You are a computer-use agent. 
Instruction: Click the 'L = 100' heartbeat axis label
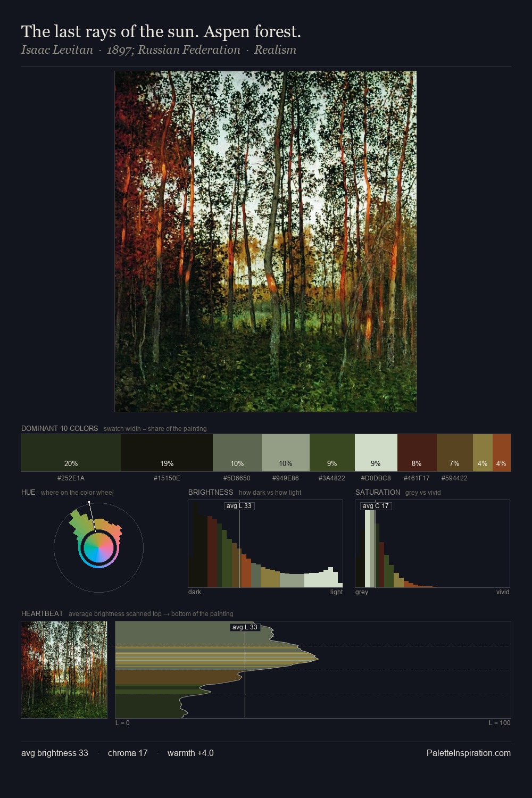pyautogui.click(x=500, y=723)
